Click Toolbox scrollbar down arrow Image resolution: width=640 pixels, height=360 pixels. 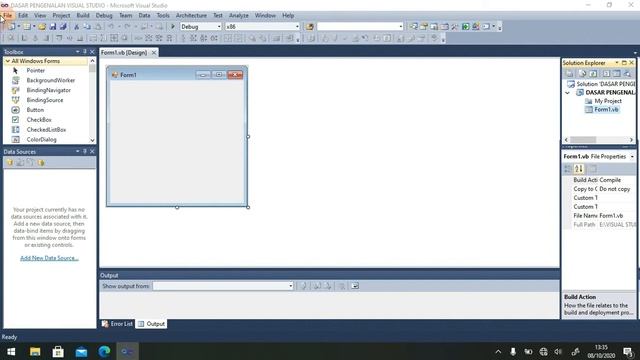click(92, 140)
